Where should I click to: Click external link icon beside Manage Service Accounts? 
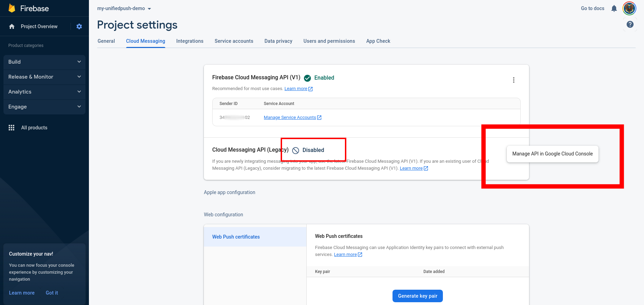click(x=320, y=118)
